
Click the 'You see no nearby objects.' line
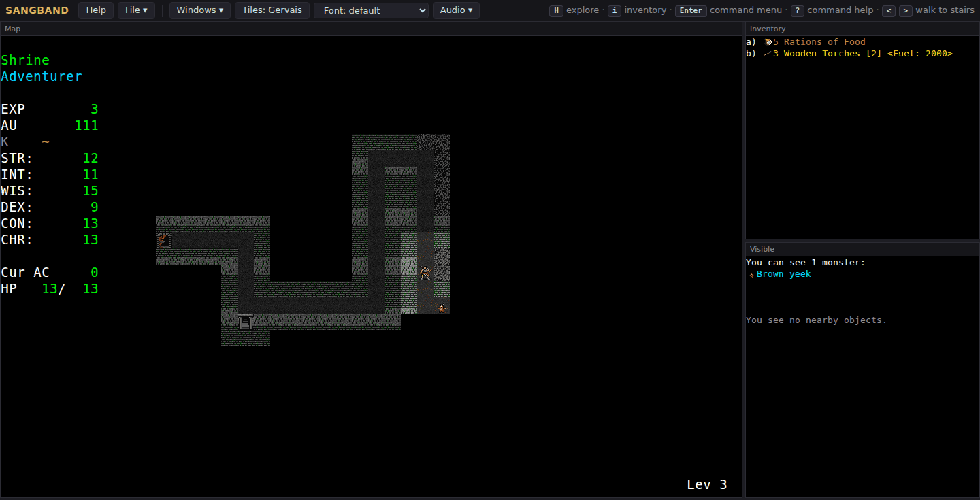click(817, 320)
